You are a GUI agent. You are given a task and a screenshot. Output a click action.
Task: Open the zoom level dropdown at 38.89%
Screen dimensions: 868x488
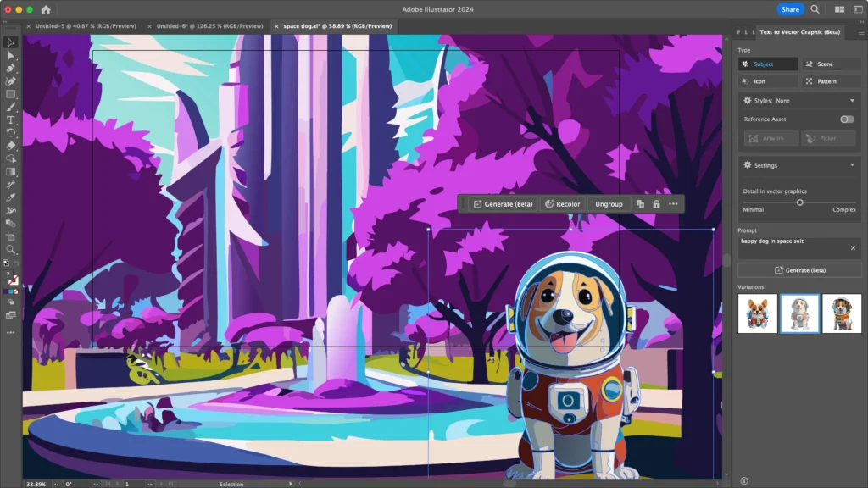56,484
